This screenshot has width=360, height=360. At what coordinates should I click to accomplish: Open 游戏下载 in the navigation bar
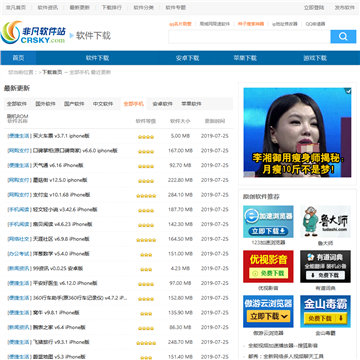point(315,58)
